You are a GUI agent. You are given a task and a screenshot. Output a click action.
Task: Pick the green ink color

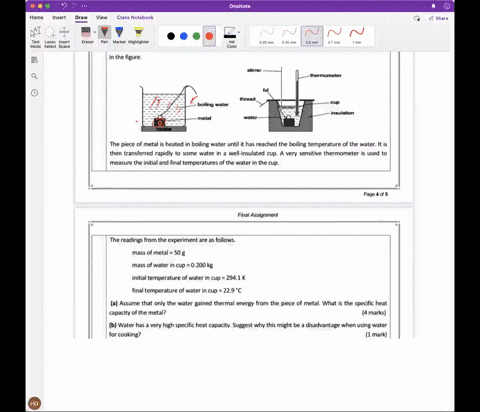(197, 36)
